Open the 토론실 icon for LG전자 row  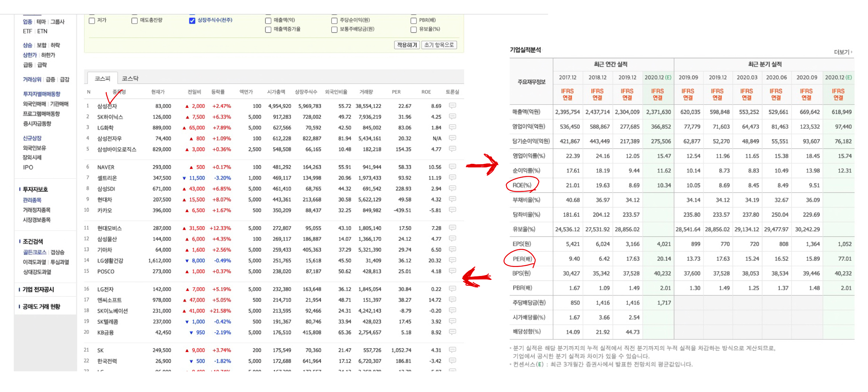[452, 289]
